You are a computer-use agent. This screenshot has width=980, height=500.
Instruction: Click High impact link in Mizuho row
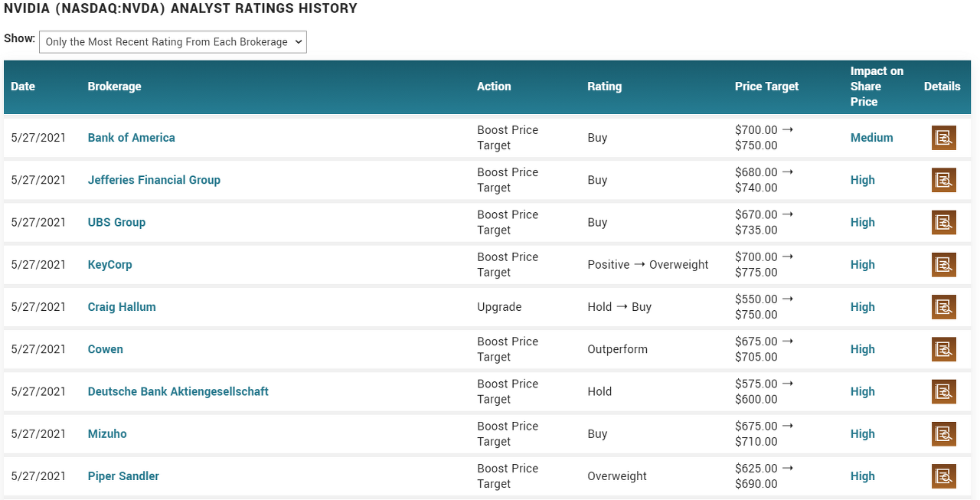[x=863, y=433]
